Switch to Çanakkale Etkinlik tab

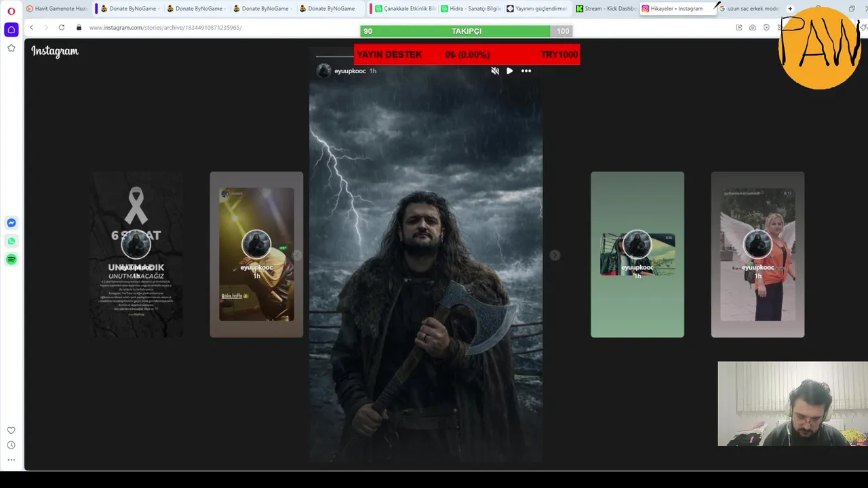click(405, 9)
